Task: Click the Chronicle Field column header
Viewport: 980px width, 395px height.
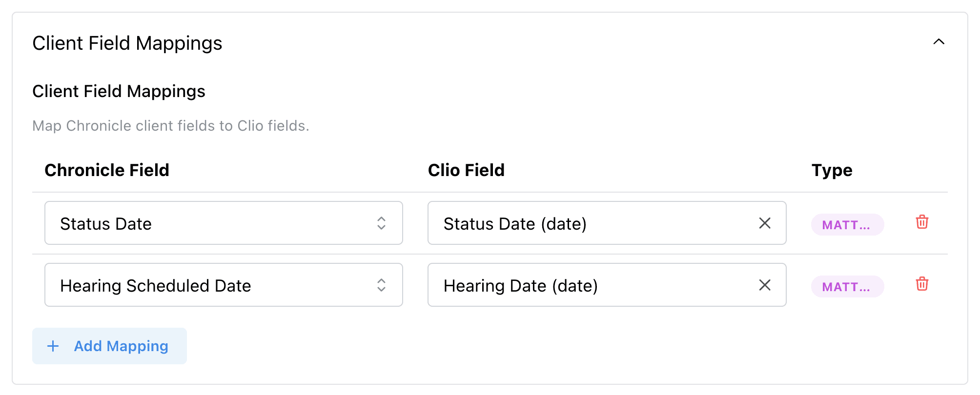Action: (106, 170)
